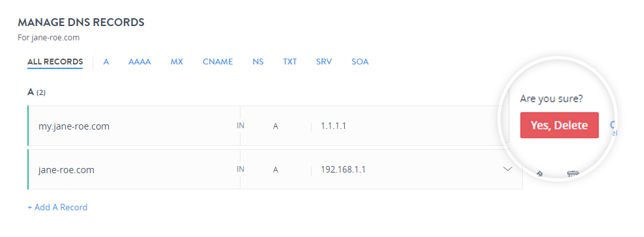Click the + Add A Record link
The height and width of the screenshot is (237, 644).
pyautogui.click(x=57, y=207)
